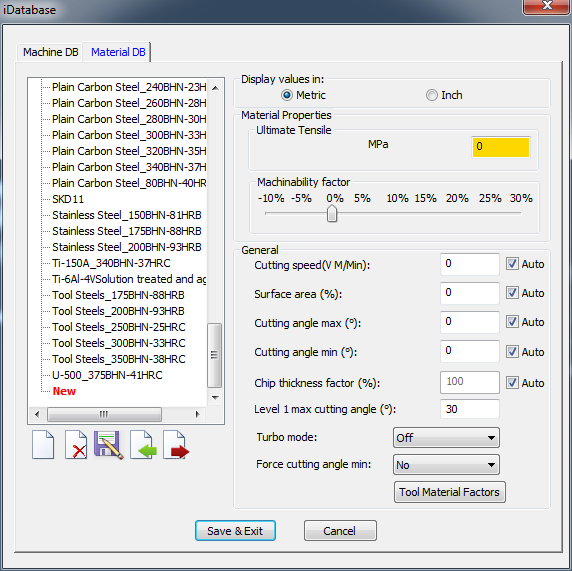Switch to the Machine DB tab

pos(50,52)
